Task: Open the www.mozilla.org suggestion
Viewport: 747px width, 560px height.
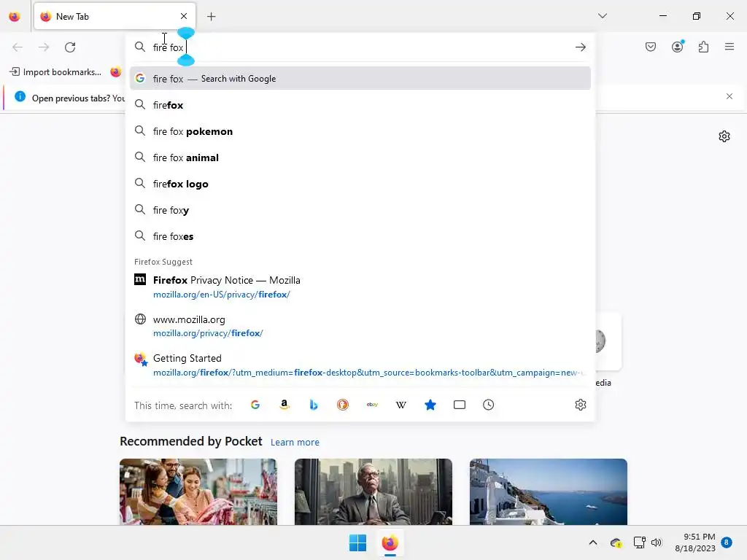Action: click(360, 326)
